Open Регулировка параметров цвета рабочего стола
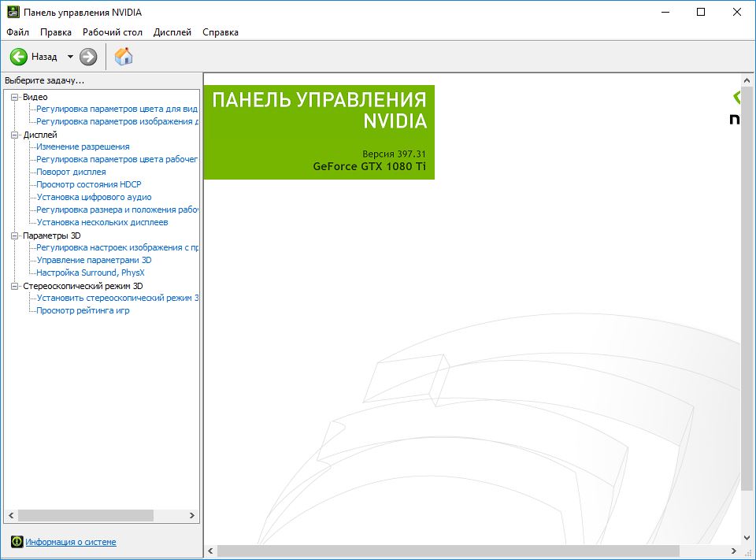This screenshot has height=560, width=756. point(117,159)
